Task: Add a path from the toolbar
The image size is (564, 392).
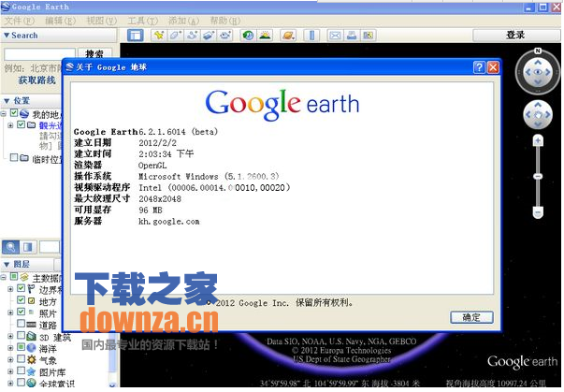Action: coord(193,36)
